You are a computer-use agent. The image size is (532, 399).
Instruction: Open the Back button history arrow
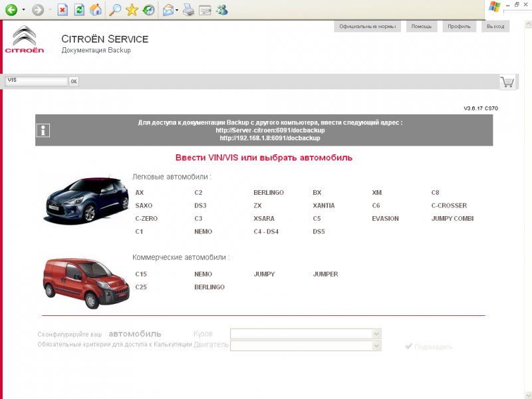click(x=23, y=10)
